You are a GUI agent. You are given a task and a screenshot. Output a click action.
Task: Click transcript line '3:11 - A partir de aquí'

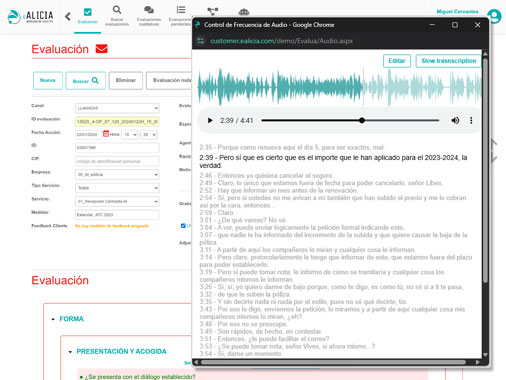308,250
